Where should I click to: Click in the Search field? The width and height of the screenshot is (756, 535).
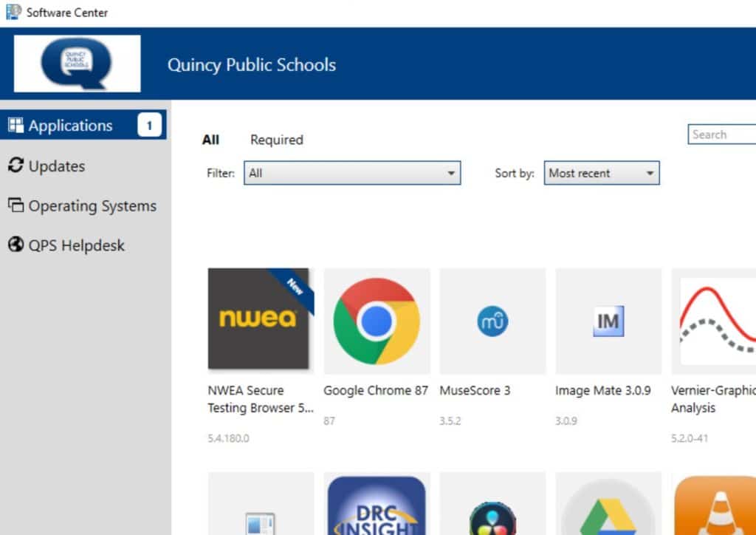coord(722,134)
